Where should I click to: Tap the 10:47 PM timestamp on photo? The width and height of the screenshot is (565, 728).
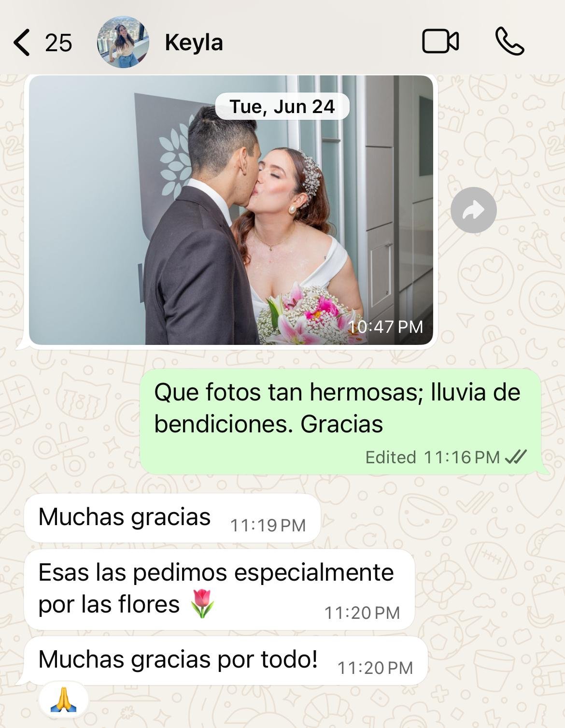[x=385, y=327]
